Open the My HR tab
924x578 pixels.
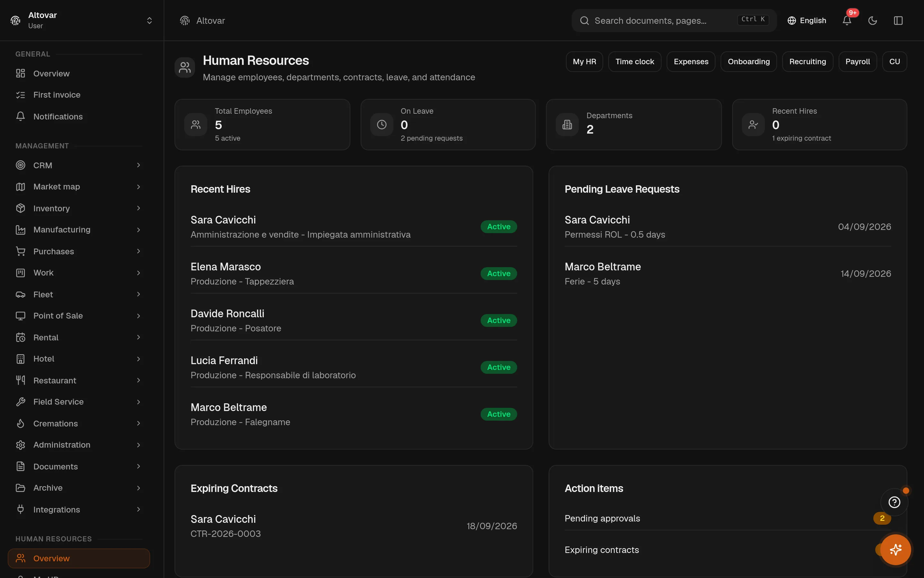coord(584,62)
